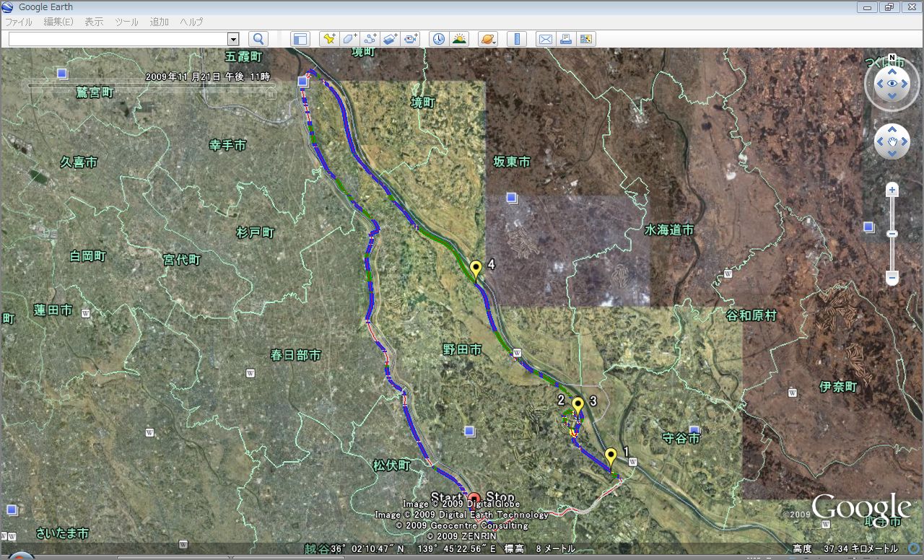Move up with the pan joystick arrow

tap(893, 130)
